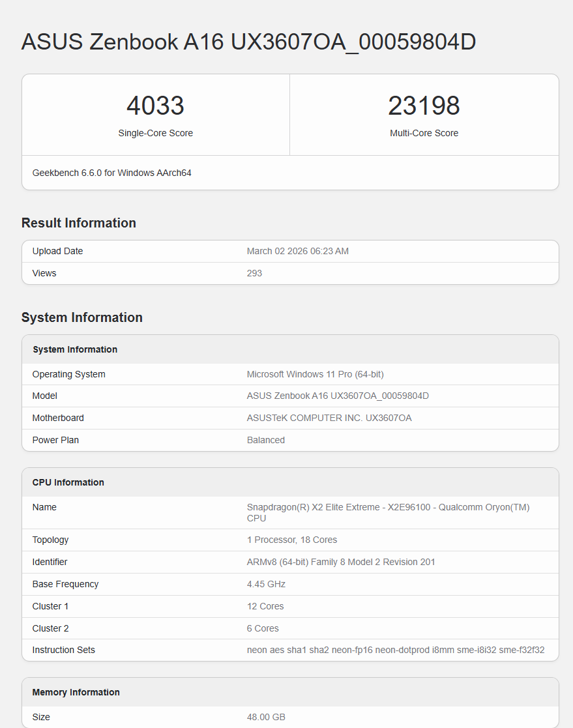
Task: Click the 1 Processor, 18 Cores topology value
Action: 291,540
